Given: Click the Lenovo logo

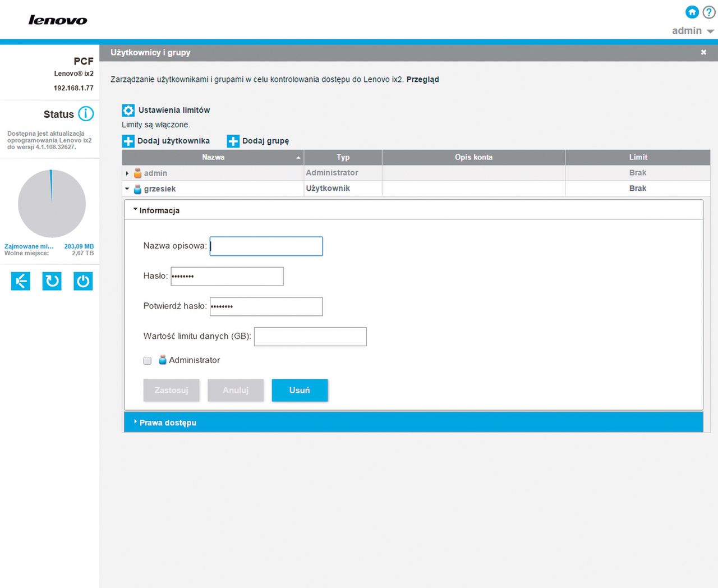Looking at the screenshot, I should pos(58,20).
